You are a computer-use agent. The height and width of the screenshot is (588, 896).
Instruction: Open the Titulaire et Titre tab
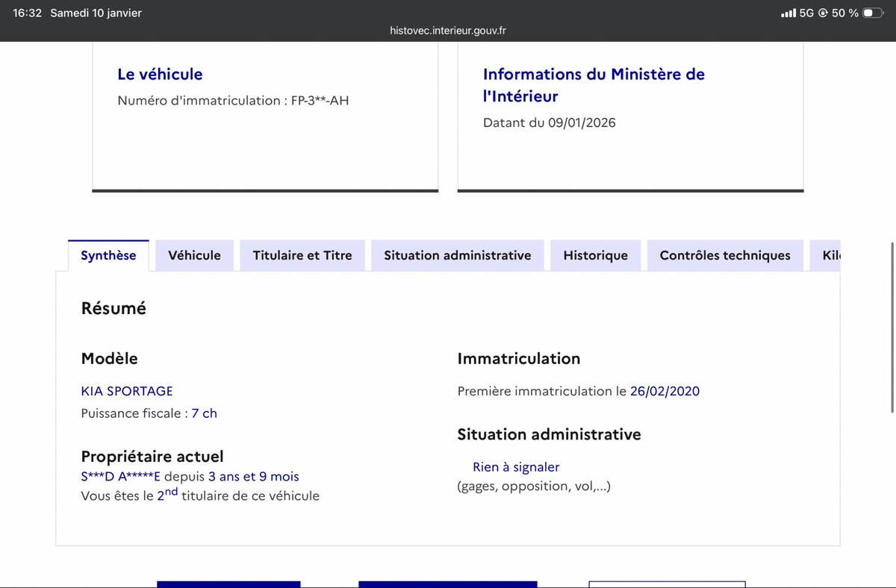coord(302,255)
